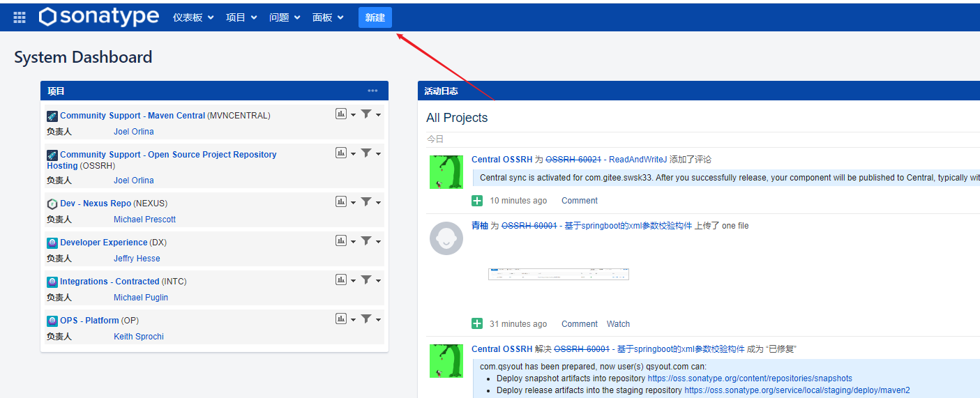Click the Sonatype logo
Viewport: 980px width, 398px height.
(99, 17)
